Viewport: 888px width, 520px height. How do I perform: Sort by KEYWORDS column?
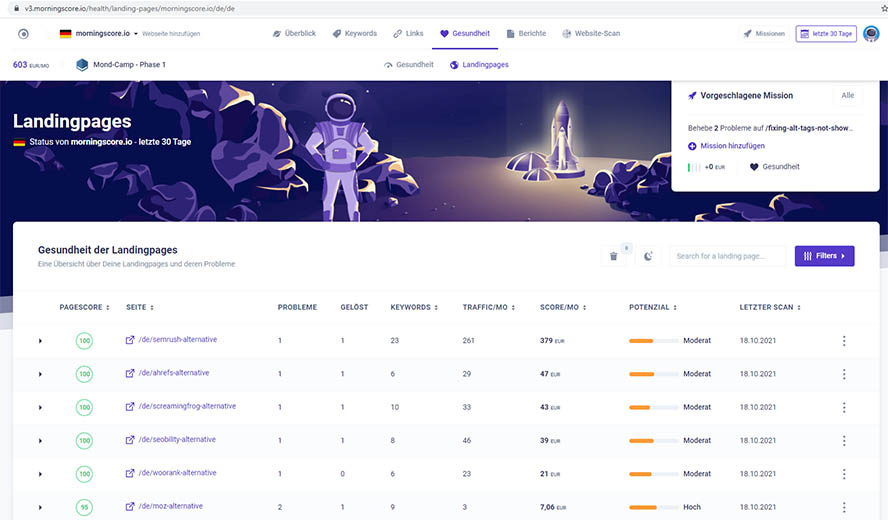414,308
